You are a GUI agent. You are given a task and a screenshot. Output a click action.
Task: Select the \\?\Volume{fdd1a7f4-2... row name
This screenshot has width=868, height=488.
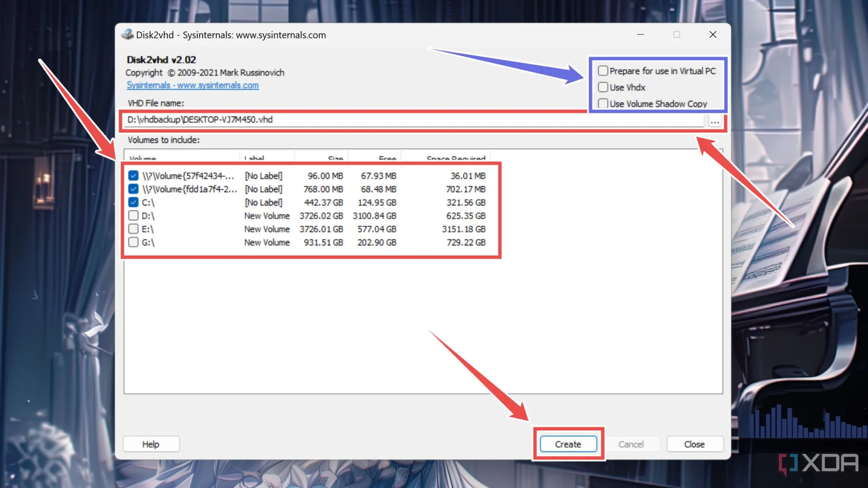pos(189,189)
